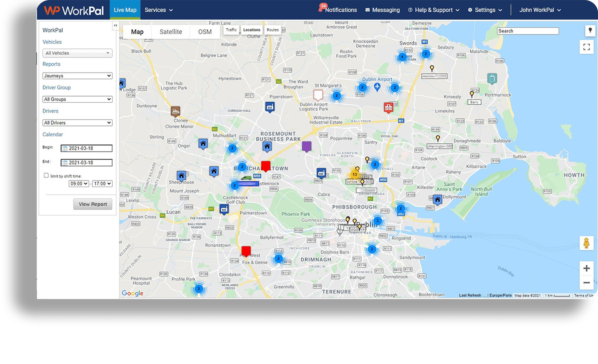598x364 pixels.
Task: Toggle fullscreen map view
Action: [x=586, y=47]
